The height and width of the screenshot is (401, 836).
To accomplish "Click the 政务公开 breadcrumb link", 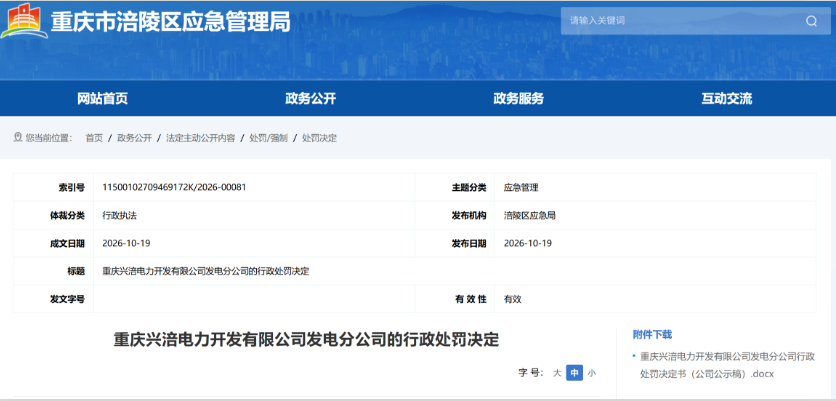I will tap(134, 138).
